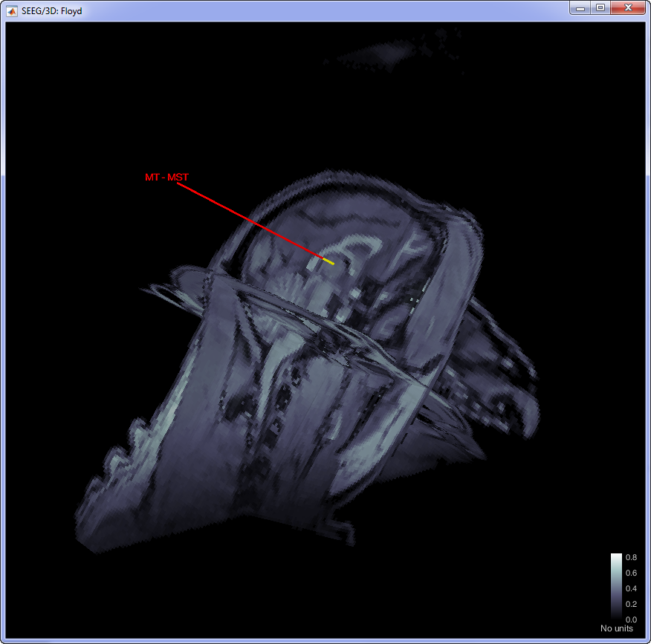This screenshot has width=651, height=644.
Task: Click the MATLAB icon in title bar
Action: tap(13, 9)
